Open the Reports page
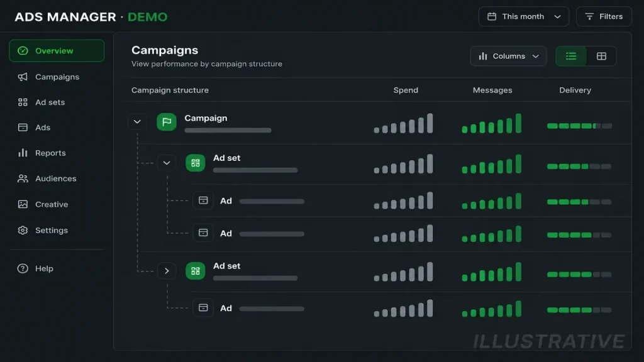The width and height of the screenshot is (644, 362). click(57, 153)
